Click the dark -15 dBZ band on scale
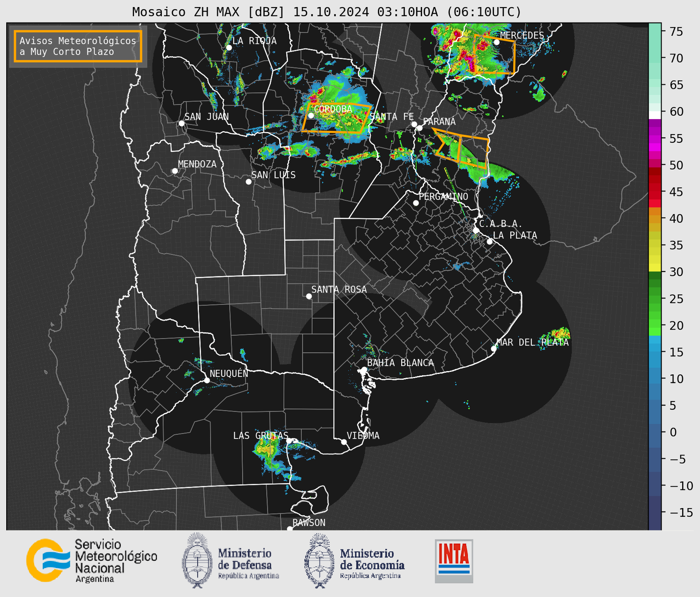Screen dimensions: 700x597 click(x=655, y=513)
